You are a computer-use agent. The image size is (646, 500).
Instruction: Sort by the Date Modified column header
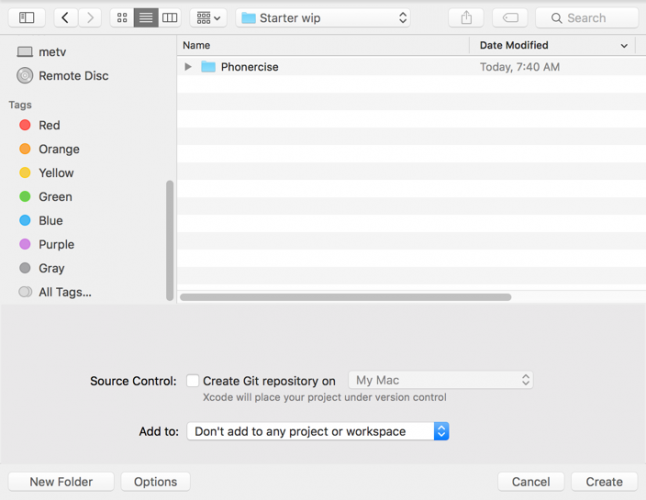(x=552, y=45)
